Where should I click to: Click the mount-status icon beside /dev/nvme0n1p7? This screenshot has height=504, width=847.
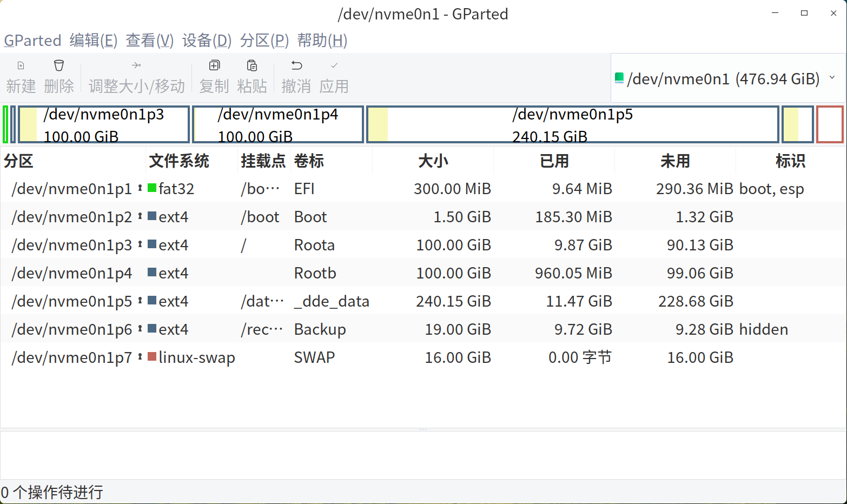point(140,357)
